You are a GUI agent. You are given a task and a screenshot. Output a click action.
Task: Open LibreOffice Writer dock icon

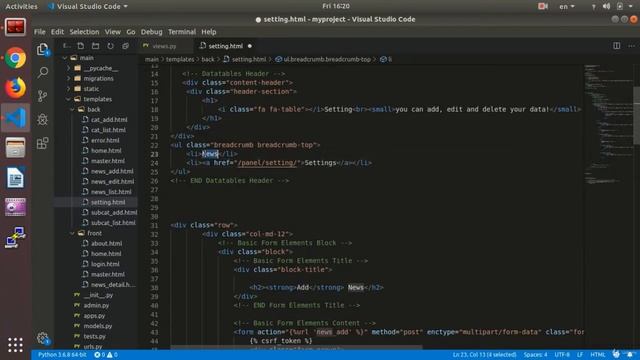(16, 178)
